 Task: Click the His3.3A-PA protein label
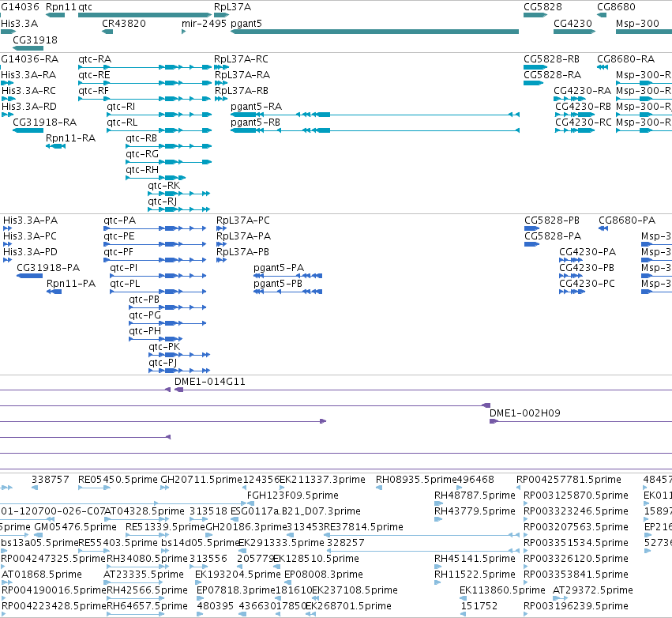click(31, 220)
